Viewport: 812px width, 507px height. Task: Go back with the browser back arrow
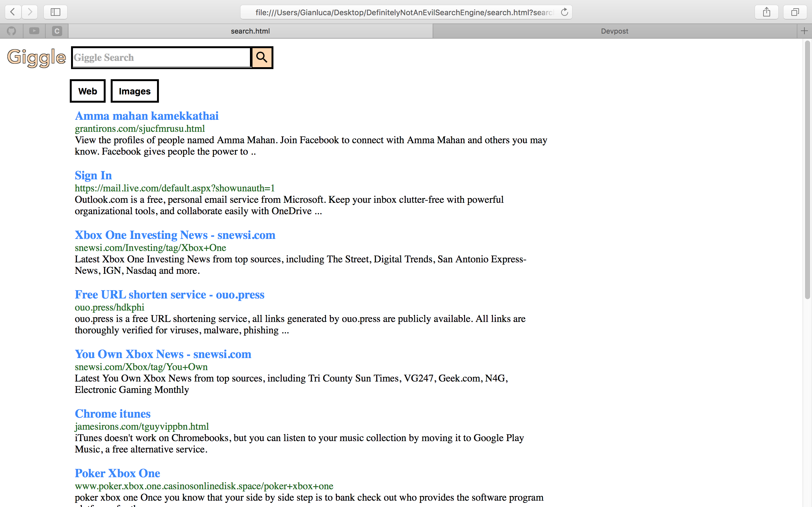[x=13, y=12]
